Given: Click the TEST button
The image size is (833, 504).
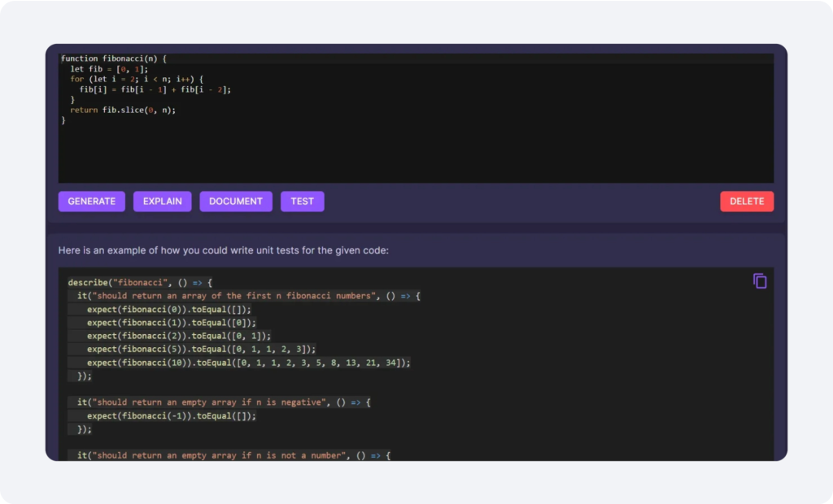Looking at the screenshot, I should coord(303,202).
